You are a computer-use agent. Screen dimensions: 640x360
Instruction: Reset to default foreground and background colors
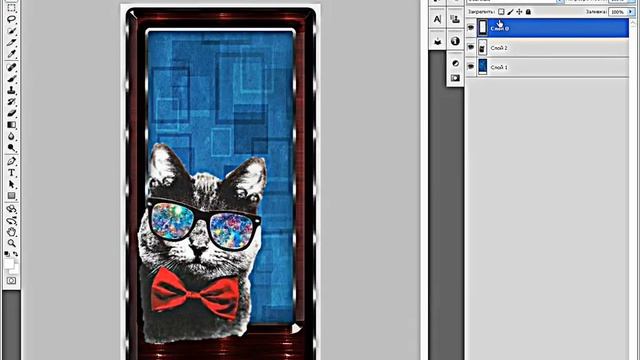pos(7,254)
